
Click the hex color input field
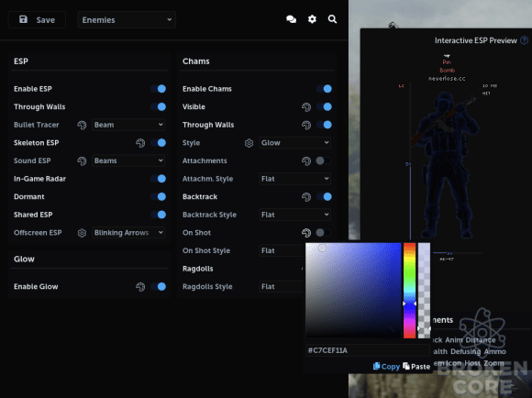[368, 350]
